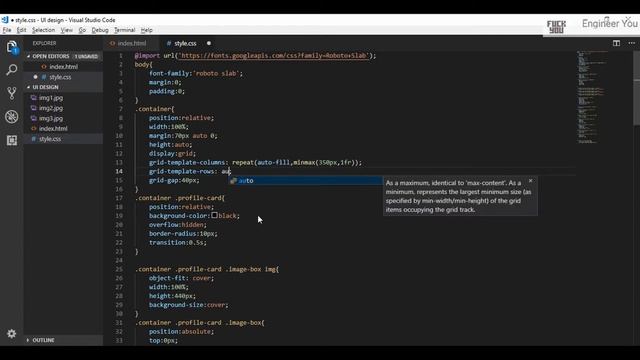Screen dimensions: 640x360
Task: Follow the Google Fonts URL link
Action: click(273, 56)
